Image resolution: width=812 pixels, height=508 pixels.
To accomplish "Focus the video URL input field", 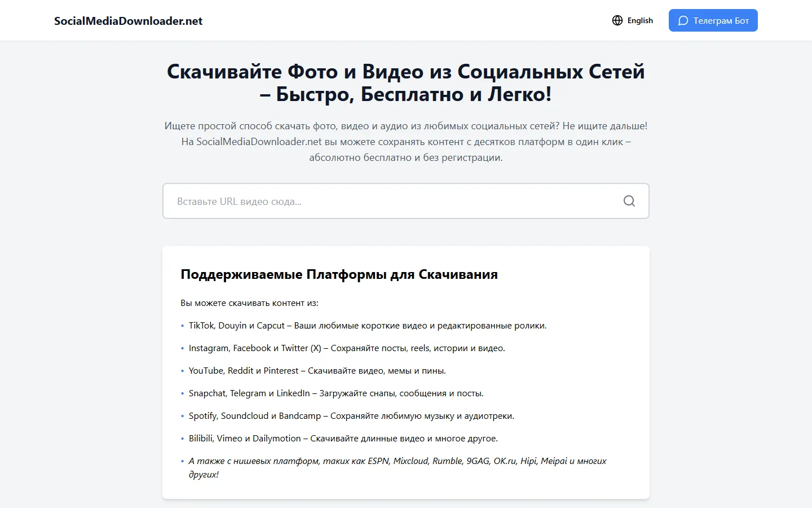I will point(406,201).
